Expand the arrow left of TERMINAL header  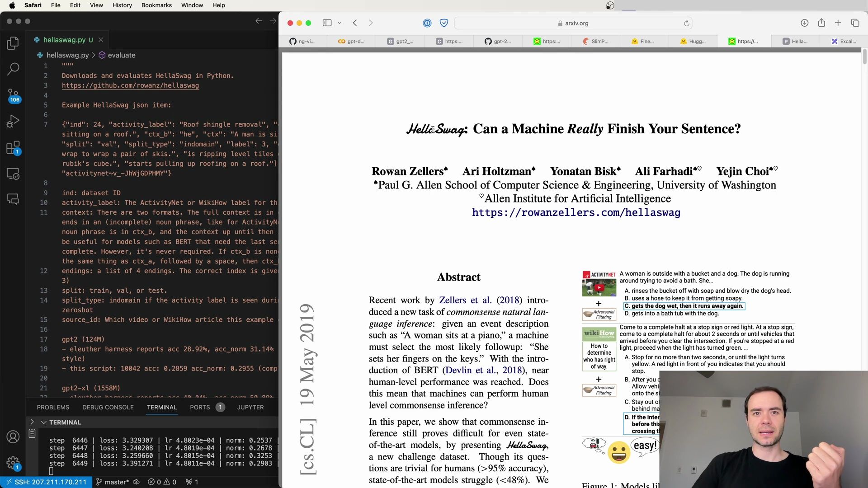[32, 422]
